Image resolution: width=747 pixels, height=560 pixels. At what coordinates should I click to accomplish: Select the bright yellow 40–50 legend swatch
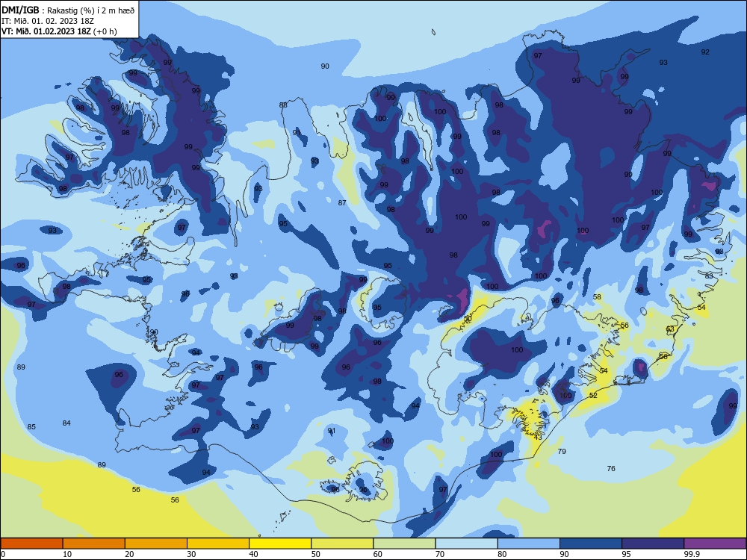tap(280, 544)
